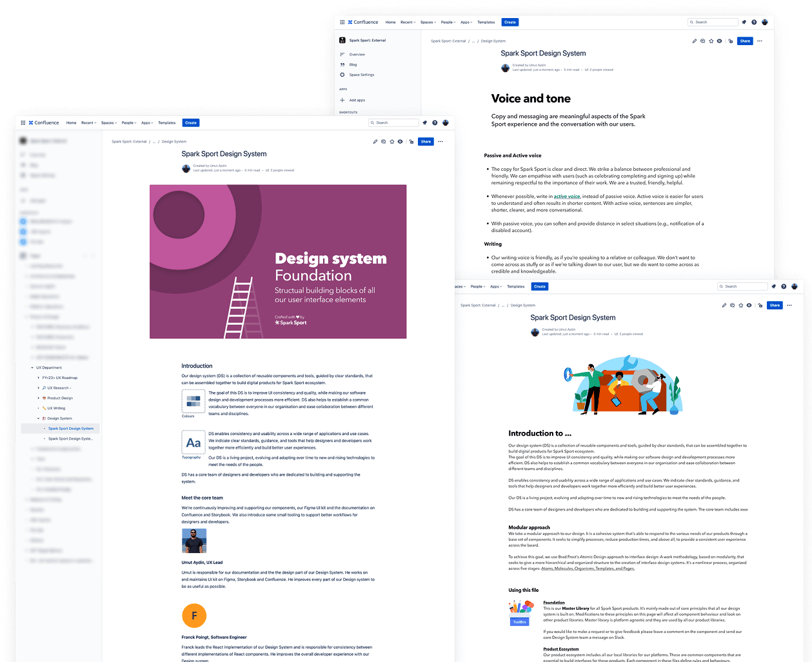Viewport: 812px width, 662px height.
Task: Click Templates in Voice and tone window navigation
Action: coord(486,22)
